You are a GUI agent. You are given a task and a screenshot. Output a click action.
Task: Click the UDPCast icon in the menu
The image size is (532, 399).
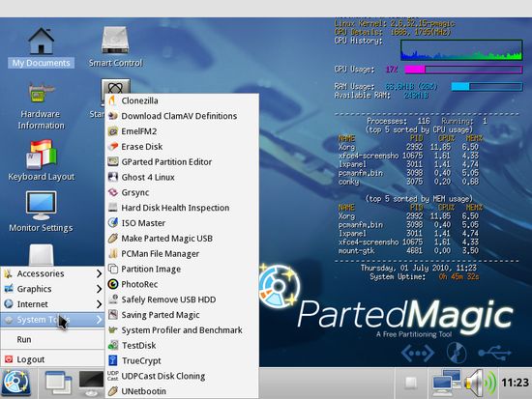coord(112,376)
